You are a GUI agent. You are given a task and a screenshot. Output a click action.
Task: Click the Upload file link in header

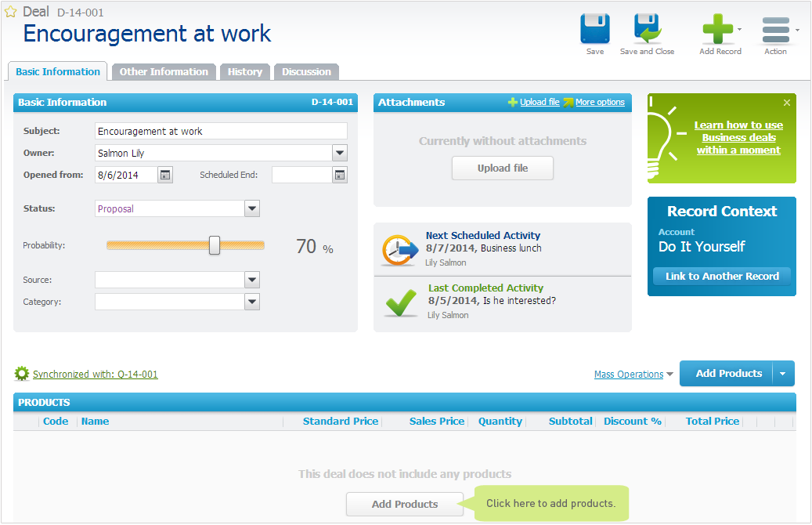[x=540, y=102]
